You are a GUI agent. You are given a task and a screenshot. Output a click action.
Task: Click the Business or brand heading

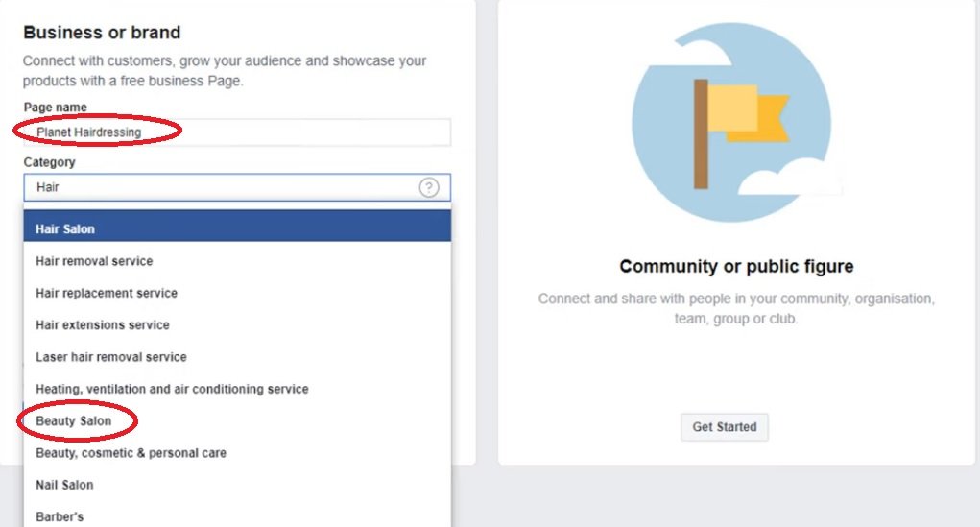(102, 33)
